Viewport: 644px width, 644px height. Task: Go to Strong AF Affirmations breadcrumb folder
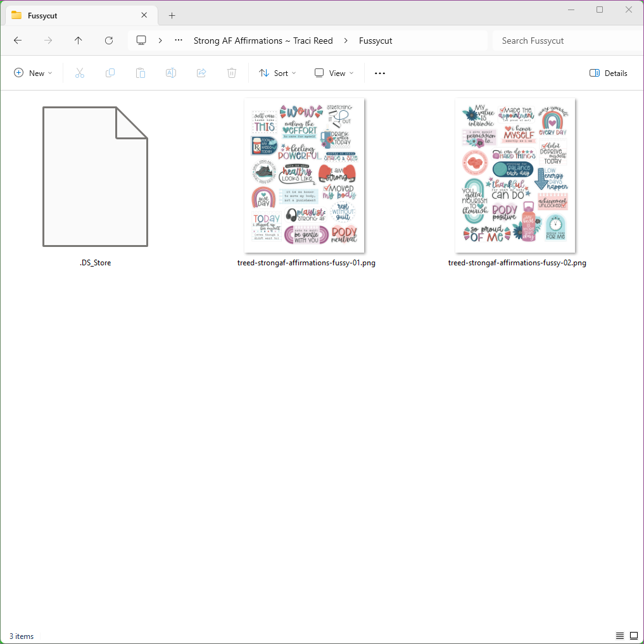click(x=263, y=41)
